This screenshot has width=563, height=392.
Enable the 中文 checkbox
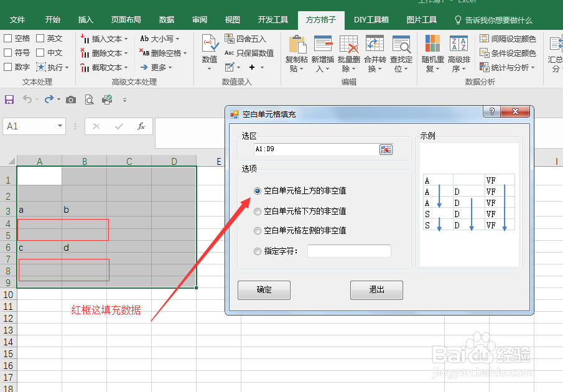click(x=39, y=52)
